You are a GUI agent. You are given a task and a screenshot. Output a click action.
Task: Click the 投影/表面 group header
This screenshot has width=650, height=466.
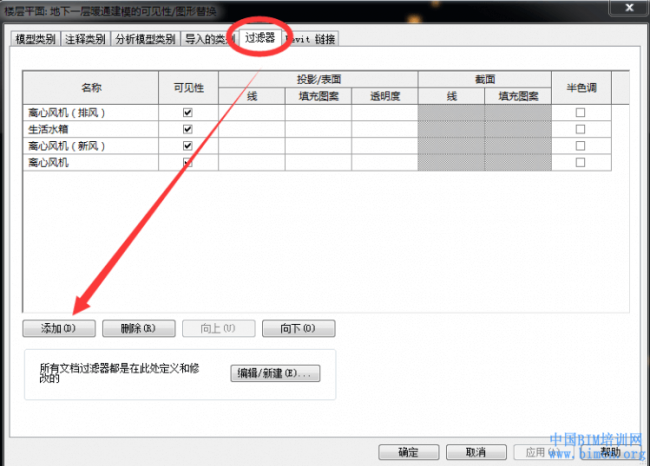coord(318,79)
